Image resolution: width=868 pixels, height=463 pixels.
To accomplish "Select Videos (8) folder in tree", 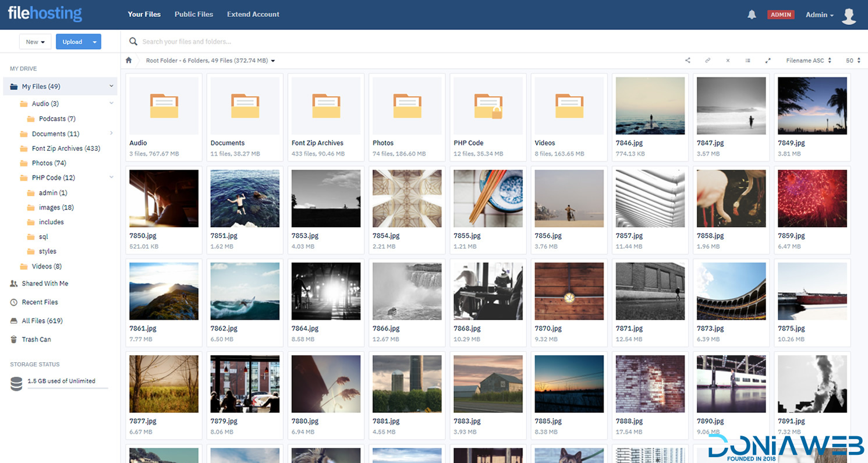I will 47,266.
